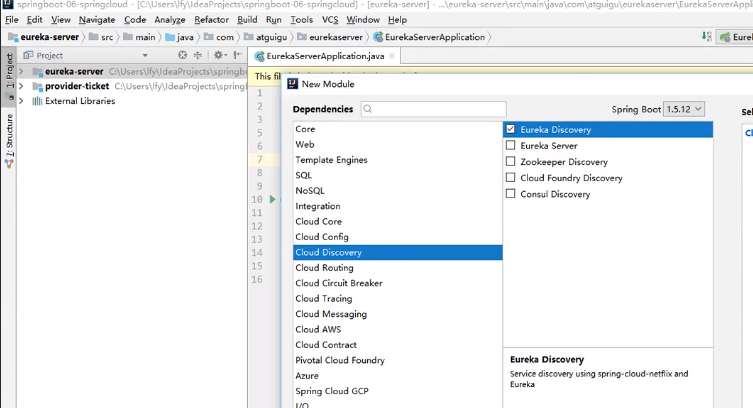Viewport: 753px width, 408px height.
Task: Select the Cloud Config category
Action: click(x=398, y=237)
